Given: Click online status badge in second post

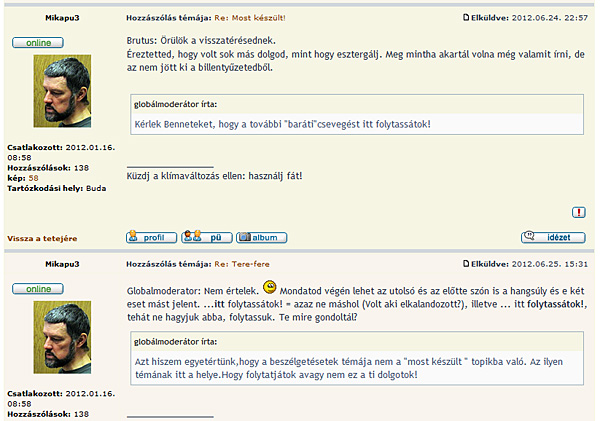Looking at the screenshot, I should 38,289.
